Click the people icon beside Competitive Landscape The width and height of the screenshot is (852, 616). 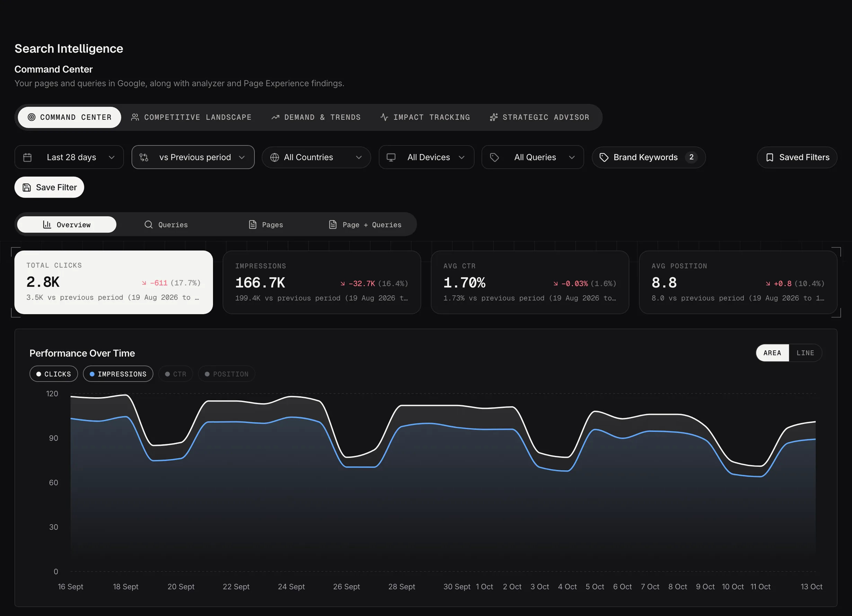(x=135, y=117)
